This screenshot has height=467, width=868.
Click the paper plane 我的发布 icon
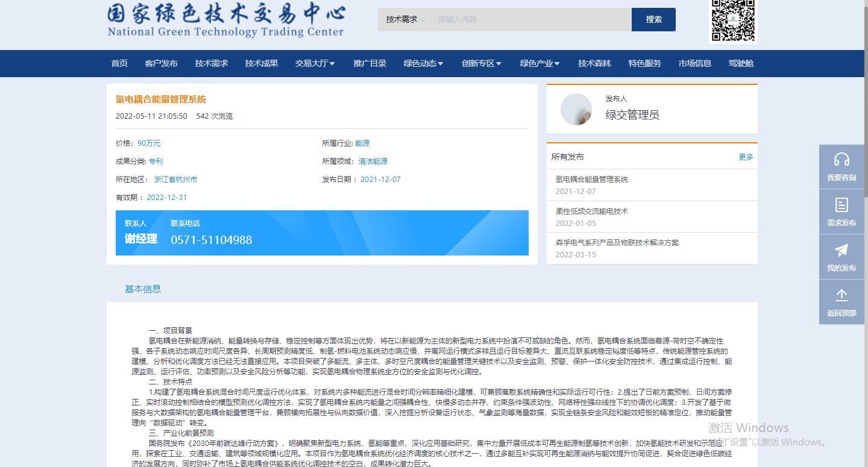coord(841,250)
